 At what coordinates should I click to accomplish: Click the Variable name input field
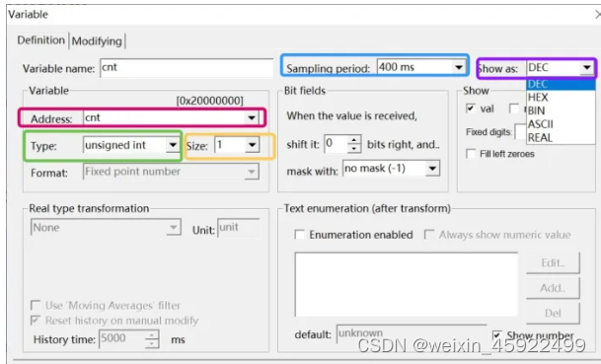(187, 68)
